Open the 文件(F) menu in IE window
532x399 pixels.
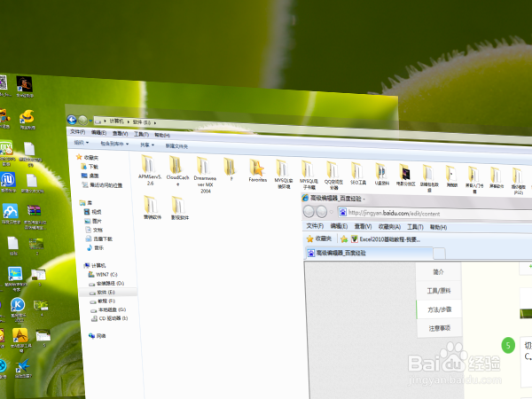coord(315,226)
